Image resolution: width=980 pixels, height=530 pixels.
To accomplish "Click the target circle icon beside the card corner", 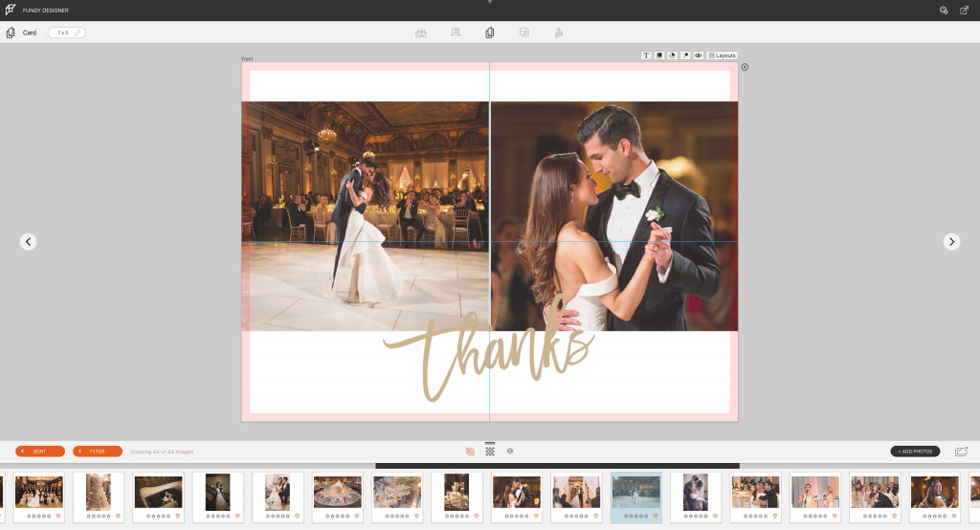I will coord(745,67).
